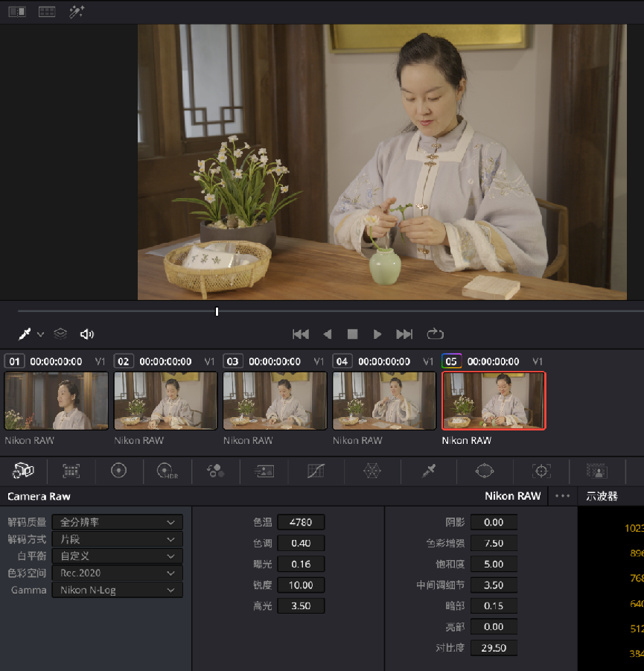The width and height of the screenshot is (644, 671).
Task: Open the Color Warper palette
Action: (372, 471)
